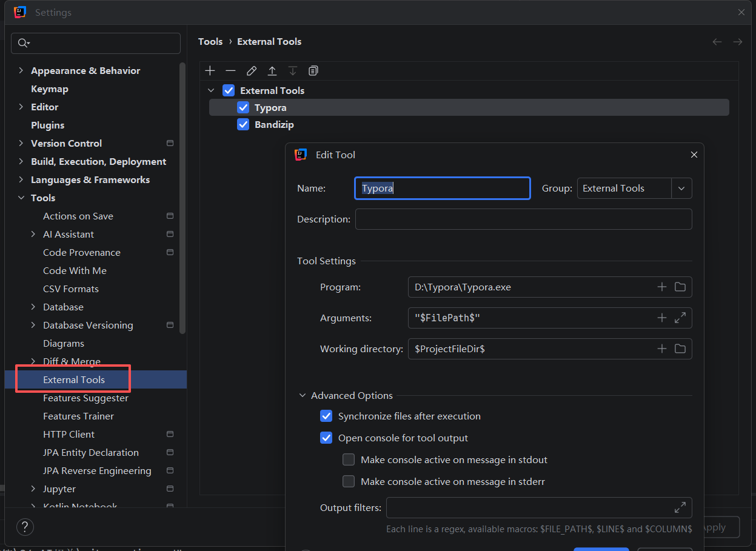Click the Description text field
The height and width of the screenshot is (551, 756).
pyautogui.click(x=523, y=219)
